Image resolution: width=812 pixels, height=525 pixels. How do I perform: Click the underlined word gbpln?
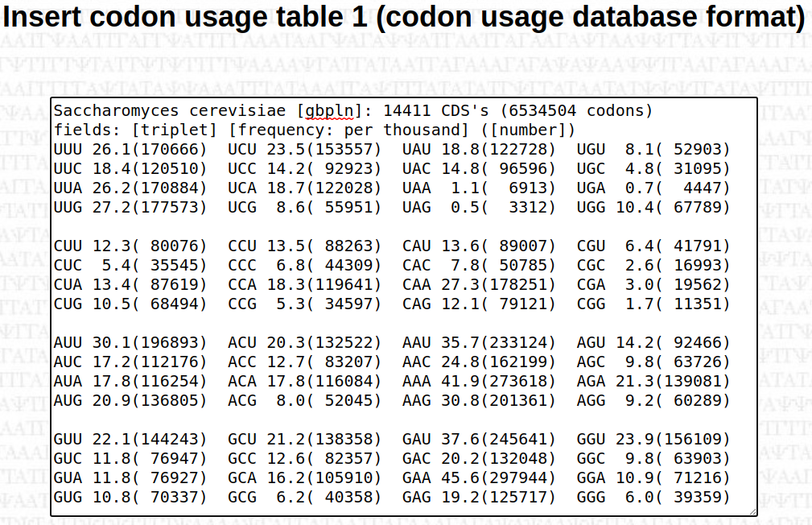329,111
